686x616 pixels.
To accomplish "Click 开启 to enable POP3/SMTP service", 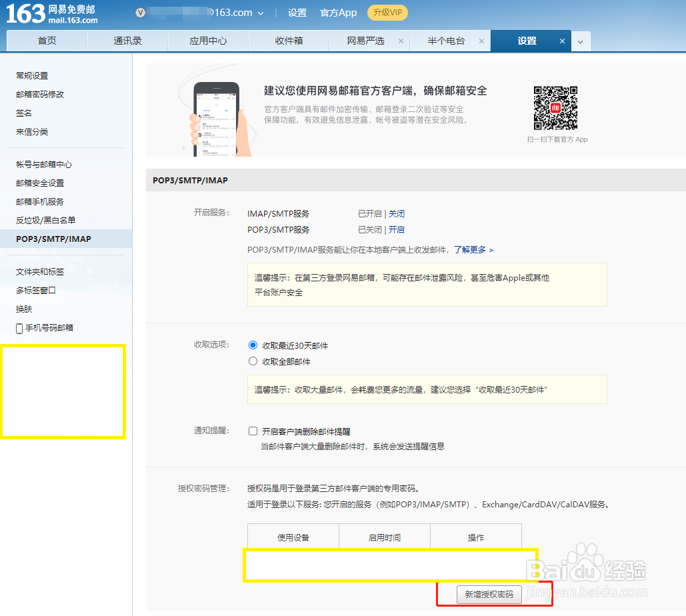I will 396,229.
